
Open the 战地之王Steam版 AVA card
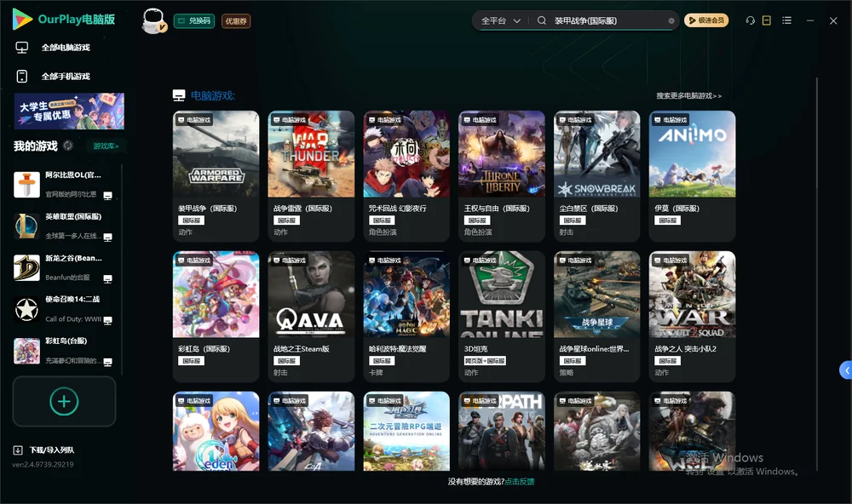tap(311, 317)
